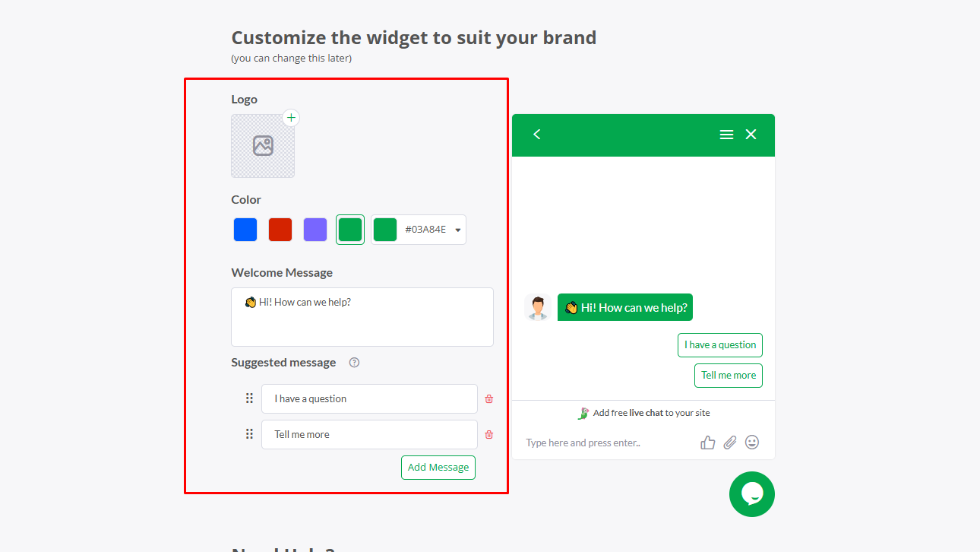Viewport: 980px width, 552px height.
Task: Attach a file using the paperclip icon
Action: (730, 442)
